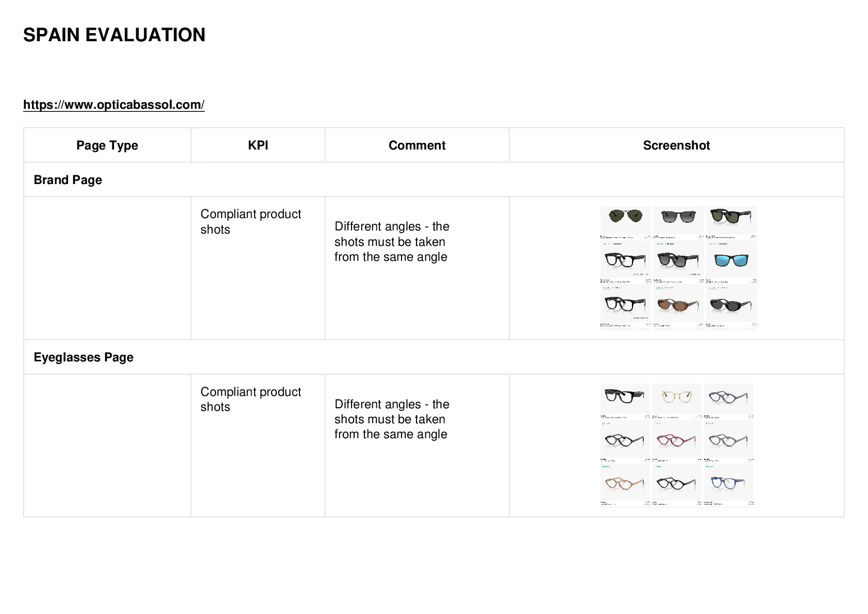This screenshot has height=614, width=868.
Task: Select the Page Type column header
Action: pyautogui.click(x=107, y=145)
